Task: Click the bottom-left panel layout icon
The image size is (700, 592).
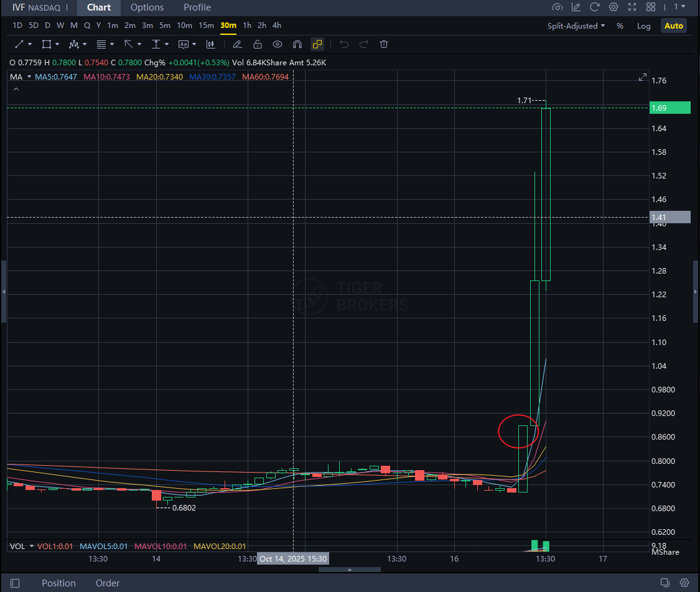Action: [15, 583]
